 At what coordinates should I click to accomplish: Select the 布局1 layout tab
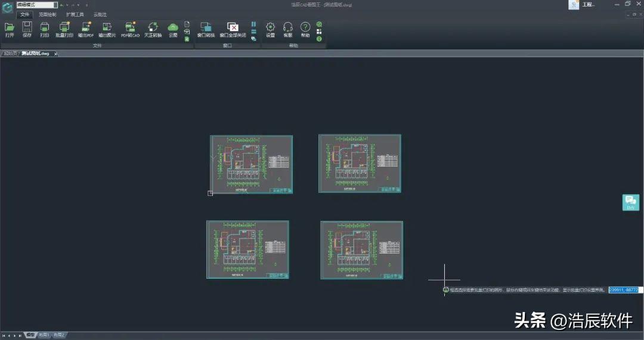(x=44, y=335)
